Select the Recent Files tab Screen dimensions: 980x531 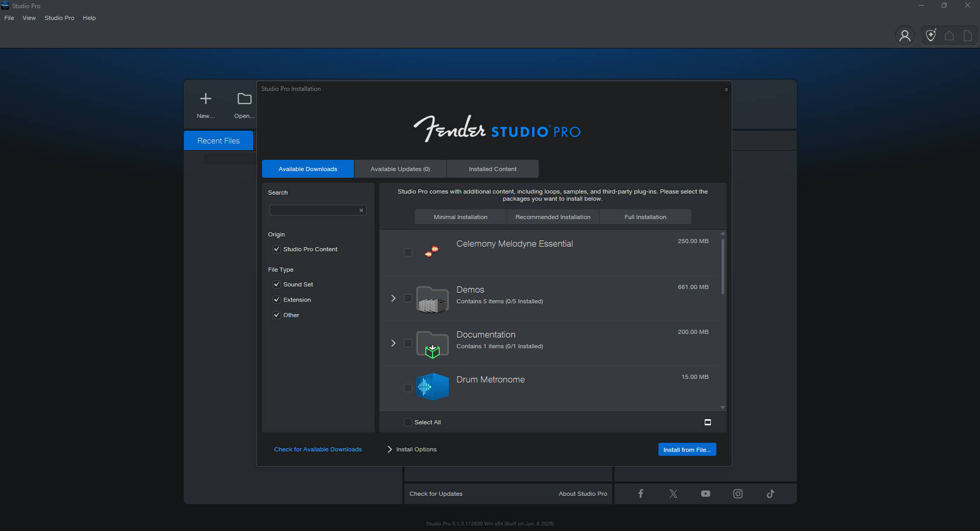pos(219,140)
